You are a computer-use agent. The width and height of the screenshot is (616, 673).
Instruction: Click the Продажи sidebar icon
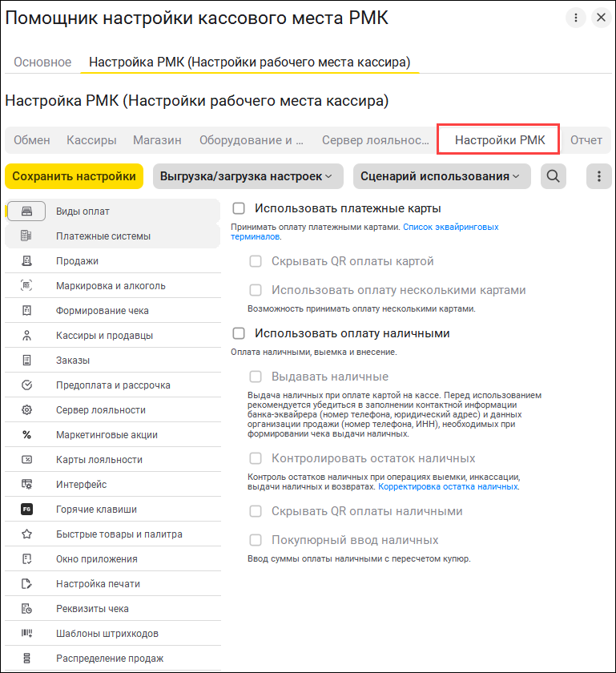click(26, 261)
